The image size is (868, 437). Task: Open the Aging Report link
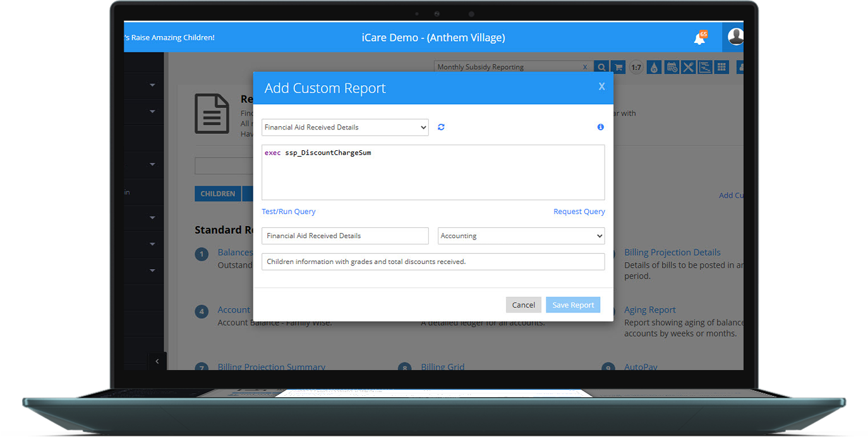tap(650, 310)
